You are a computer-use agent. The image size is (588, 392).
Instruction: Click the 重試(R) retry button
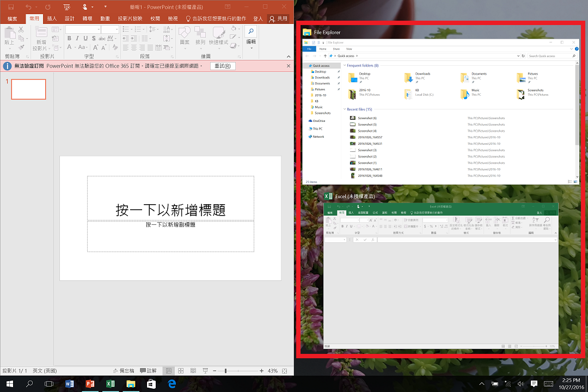[223, 66]
